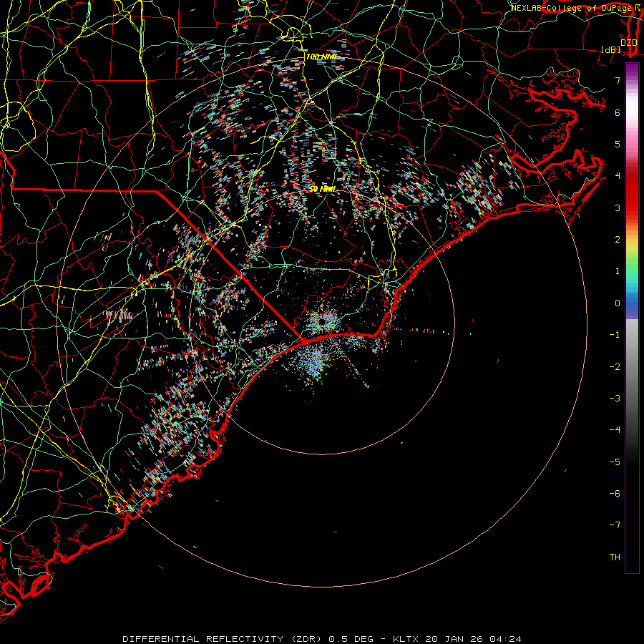Screen dimensions: 644x644
Task: Select the -5 value on the dB scale
Action: pyautogui.click(x=615, y=462)
